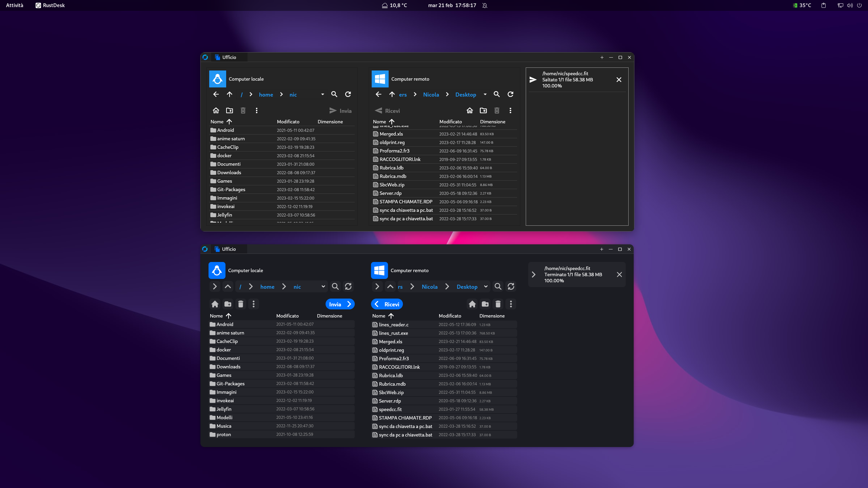This screenshot has width=868, height=488.
Task: Open the Attività menu
Action: click(x=14, y=5)
